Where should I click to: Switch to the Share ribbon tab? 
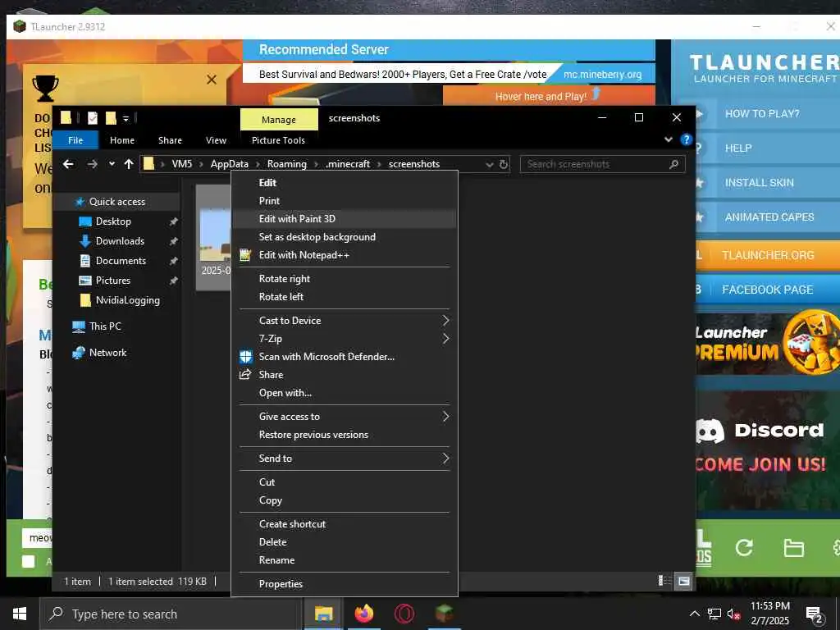point(170,140)
